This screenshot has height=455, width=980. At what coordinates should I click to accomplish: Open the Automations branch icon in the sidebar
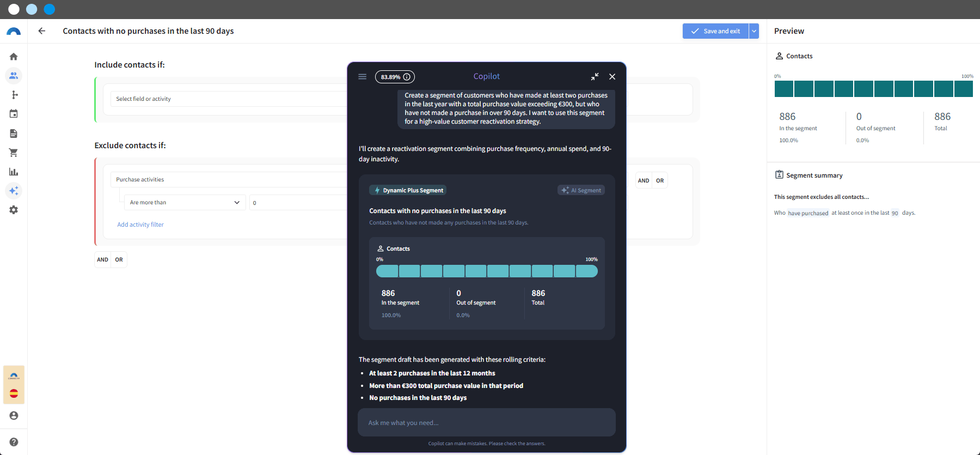[x=14, y=95]
